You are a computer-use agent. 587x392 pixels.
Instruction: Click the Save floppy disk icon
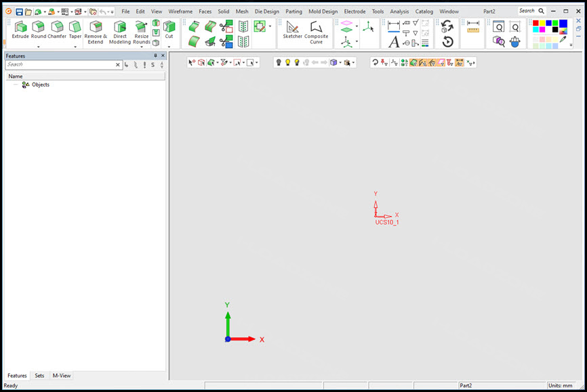tap(19, 12)
